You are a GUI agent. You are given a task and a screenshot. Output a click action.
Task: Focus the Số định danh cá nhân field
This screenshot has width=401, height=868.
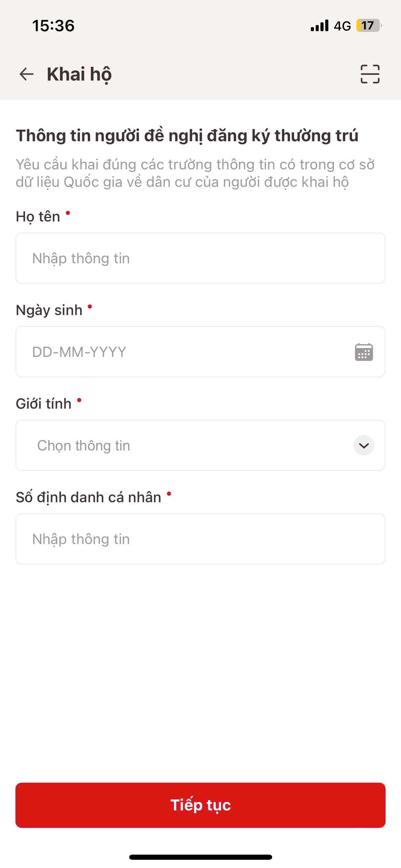[x=200, y=539]
